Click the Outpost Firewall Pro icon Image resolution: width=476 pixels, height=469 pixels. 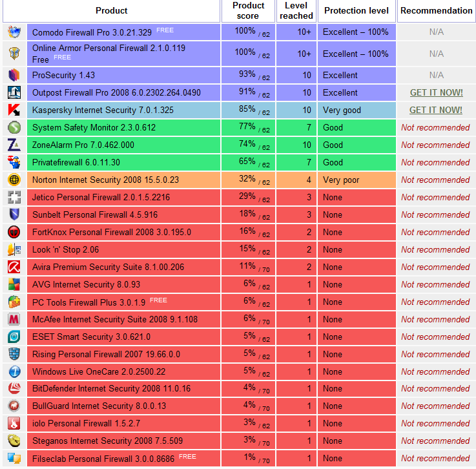tap(14, 92)
